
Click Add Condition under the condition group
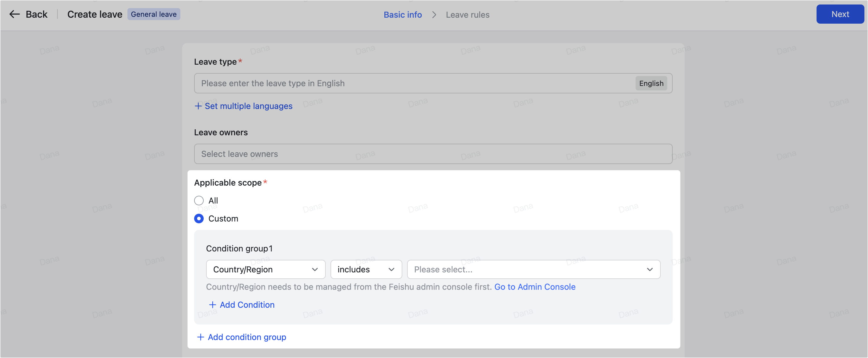tap(247, 304)
